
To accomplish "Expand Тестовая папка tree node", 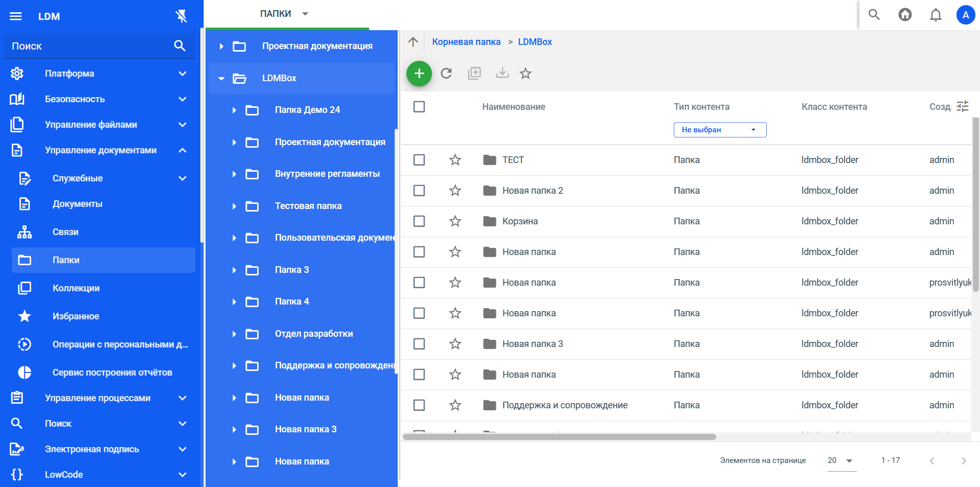I will click(234, 206).
